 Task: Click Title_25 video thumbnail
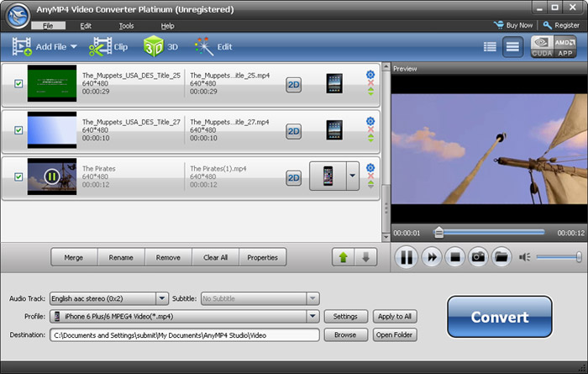(52, 83)
